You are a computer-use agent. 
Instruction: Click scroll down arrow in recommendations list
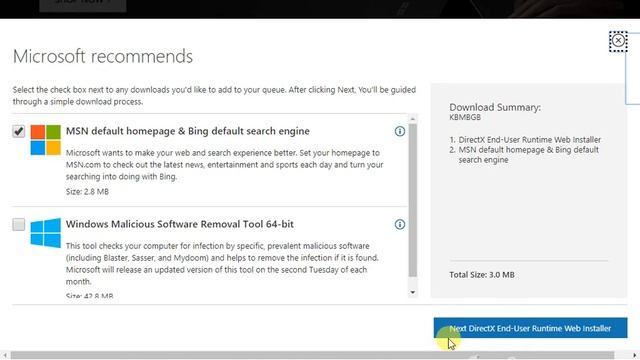tap(413, 292)
